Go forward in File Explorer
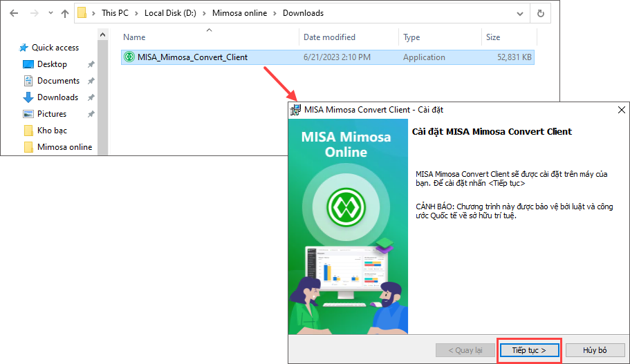Image resolution: width=630 pixels, height=364 pixels. (x=35, y=13)
